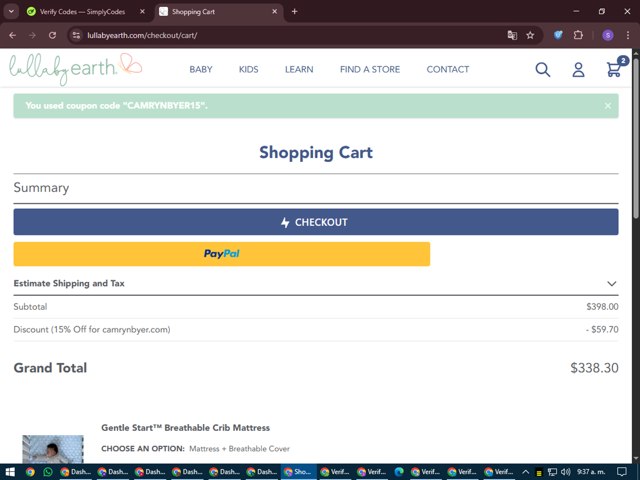Screen dimensions: 640x480
Task: Click the lullaby earth logo
Action: coord(76,69)
